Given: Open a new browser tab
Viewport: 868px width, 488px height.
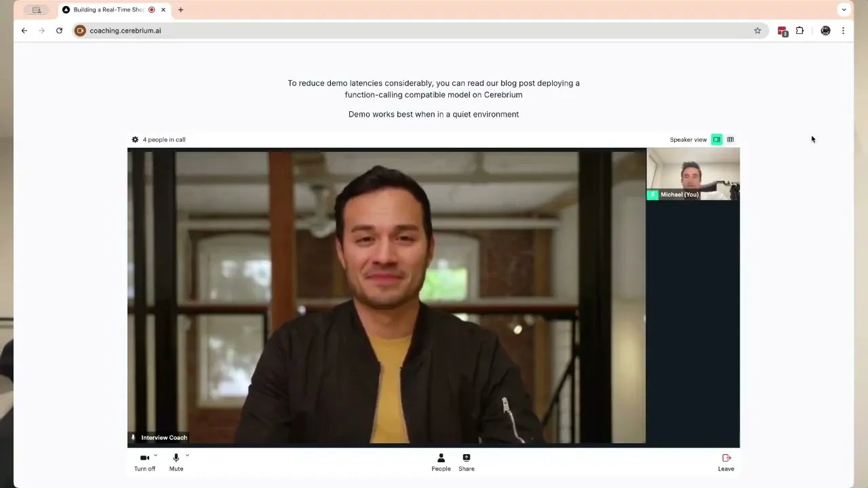Looking at the screenshot, I should (180, 9).
